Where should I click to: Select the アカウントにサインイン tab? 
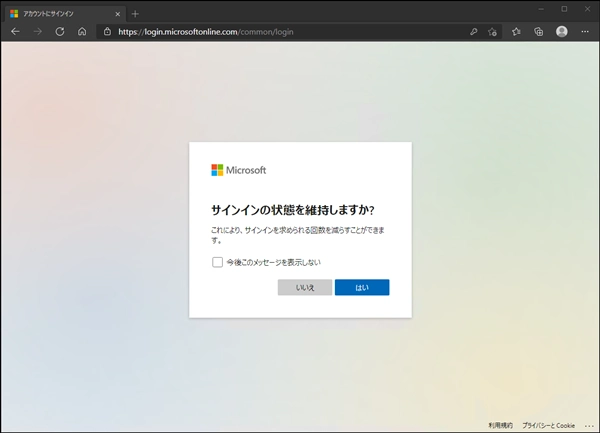(65, 14)
